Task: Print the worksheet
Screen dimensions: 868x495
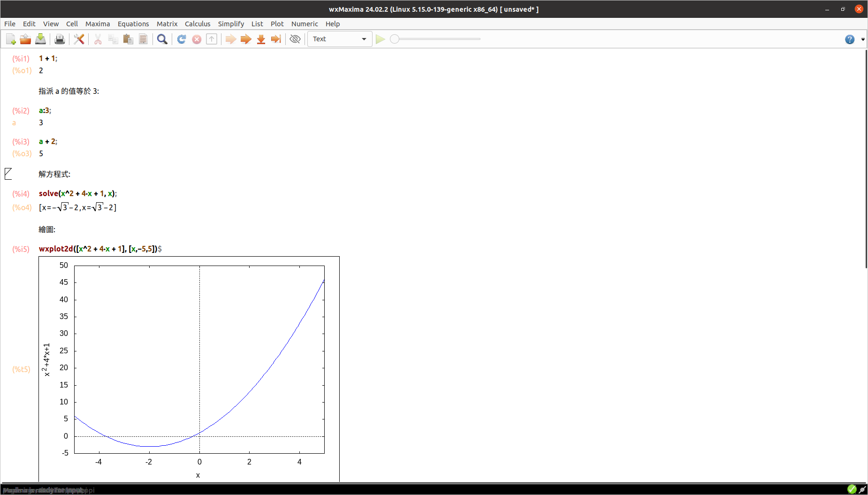Action: pyautogui.click(x=60, y=39)
